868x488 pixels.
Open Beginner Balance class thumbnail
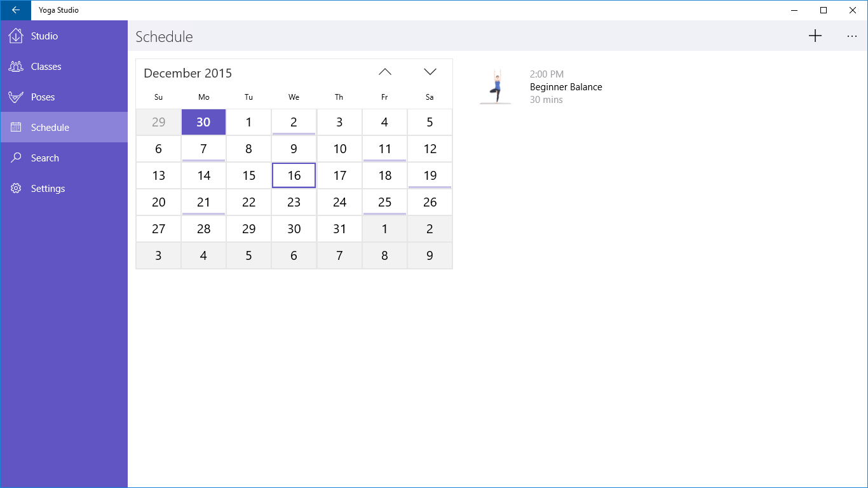point(495,86)
